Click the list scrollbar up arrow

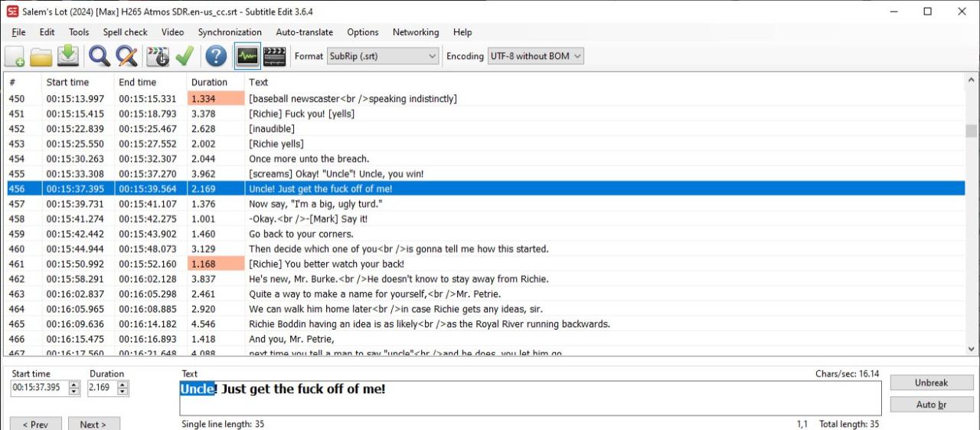tap(972, 80)
